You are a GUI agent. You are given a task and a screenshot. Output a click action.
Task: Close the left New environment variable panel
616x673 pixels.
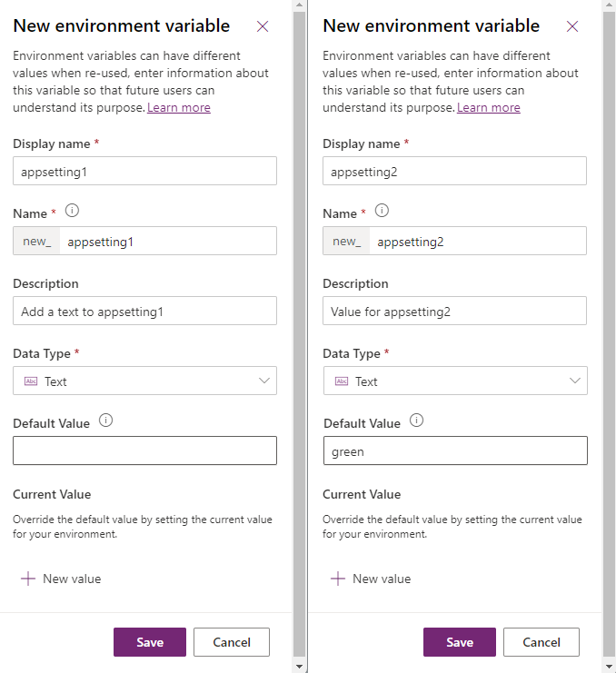tap(263, 26)
